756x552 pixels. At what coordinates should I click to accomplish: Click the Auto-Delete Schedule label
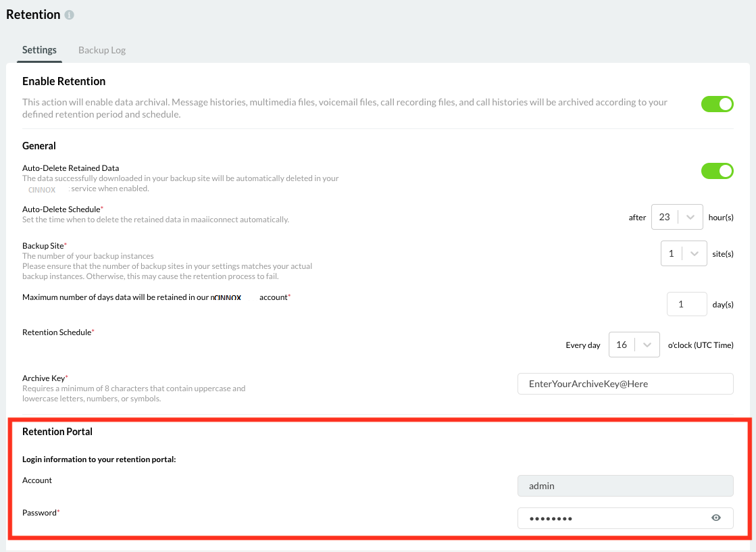[63, 209]
